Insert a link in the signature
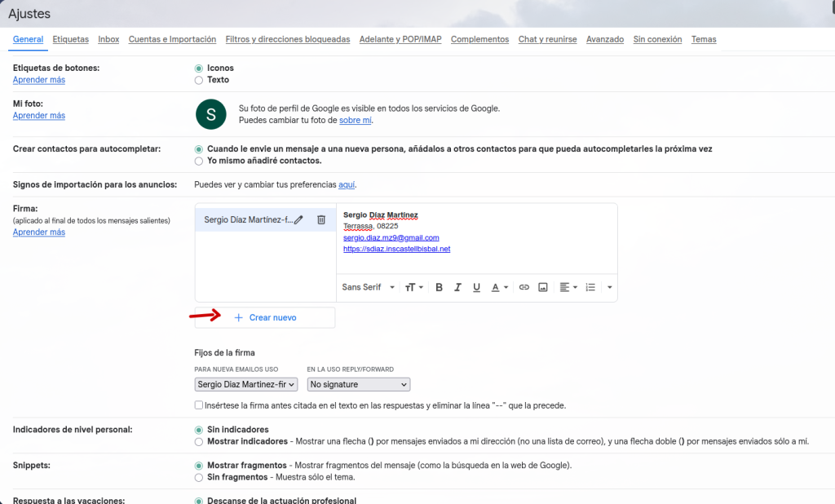This screenshot has height=504, width=835. pyautogui.click(x=524, y=287)
